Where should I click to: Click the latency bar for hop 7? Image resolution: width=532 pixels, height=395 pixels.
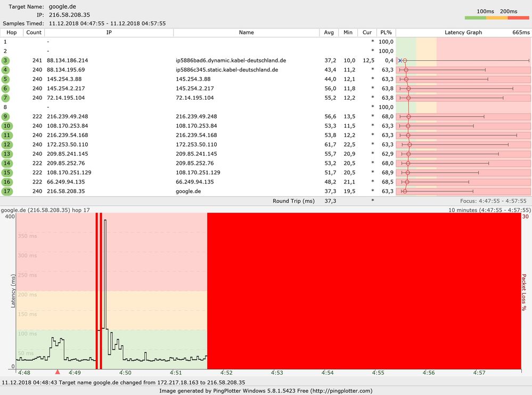click(453, 98)
